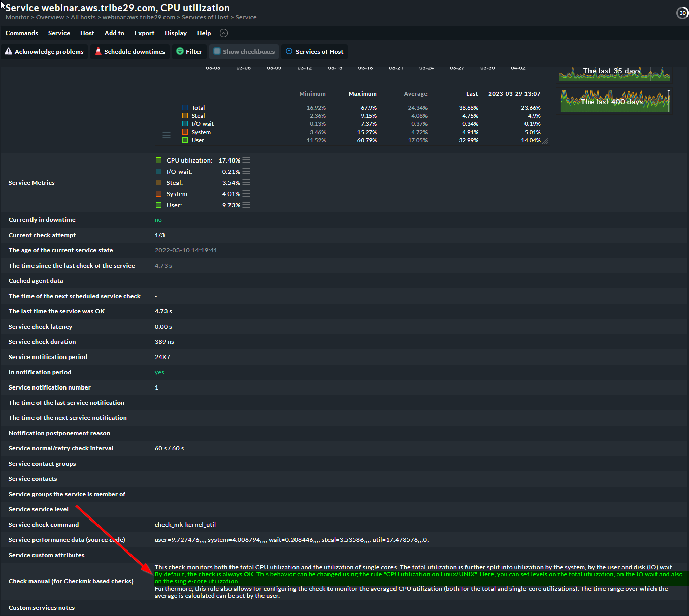Open the User metric menu icon
The height and width of the screenshot is (616, 689).
pos(246,205)
